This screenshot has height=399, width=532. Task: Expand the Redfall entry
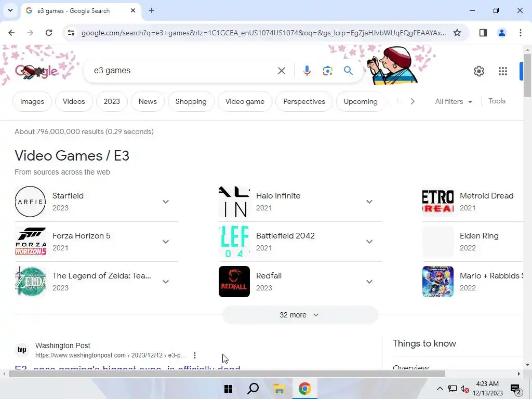[x=369, y=282]
